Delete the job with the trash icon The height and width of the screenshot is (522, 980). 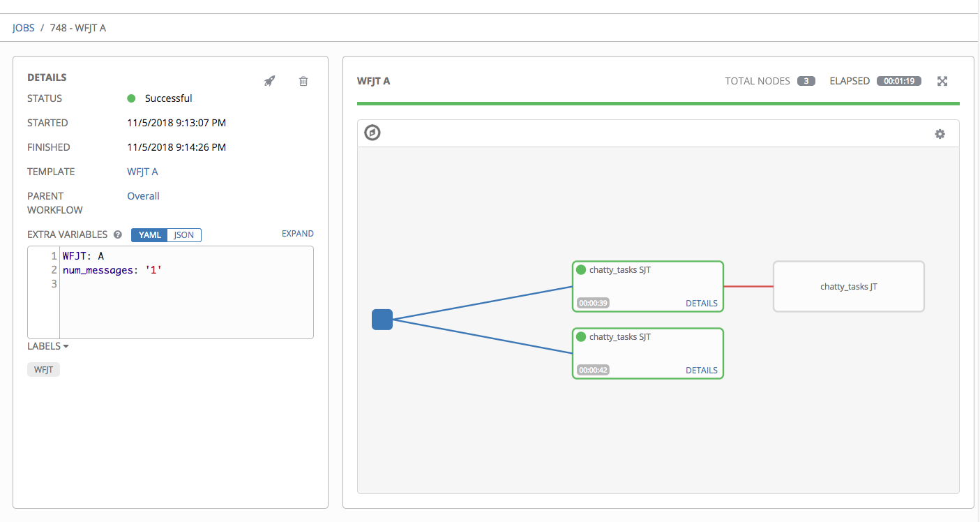[x=303, y=81]
